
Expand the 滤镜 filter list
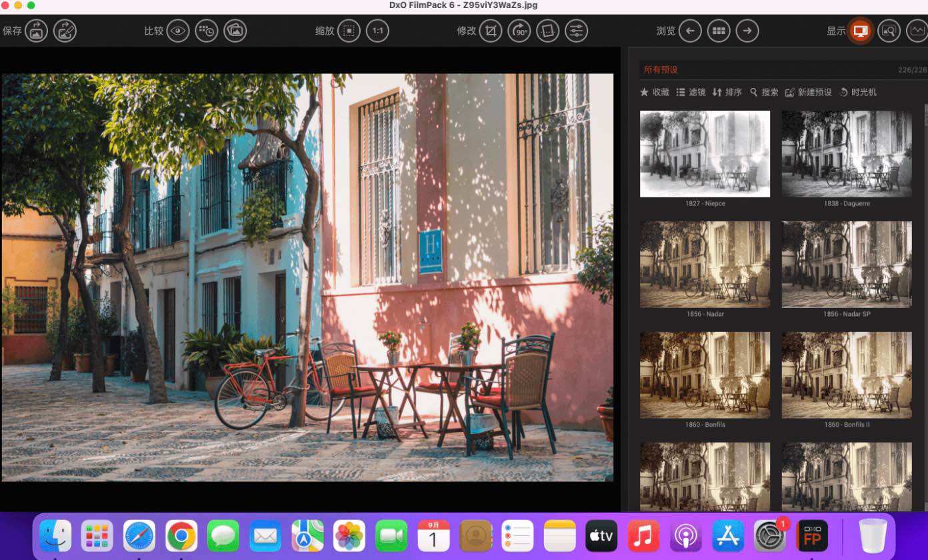pyautogui.click(x=691, y=92)
